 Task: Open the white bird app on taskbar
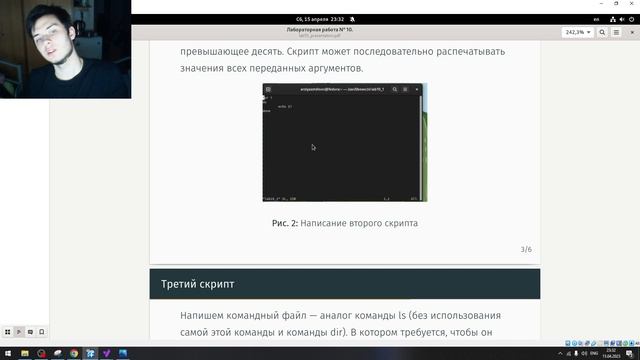point(58,353)
